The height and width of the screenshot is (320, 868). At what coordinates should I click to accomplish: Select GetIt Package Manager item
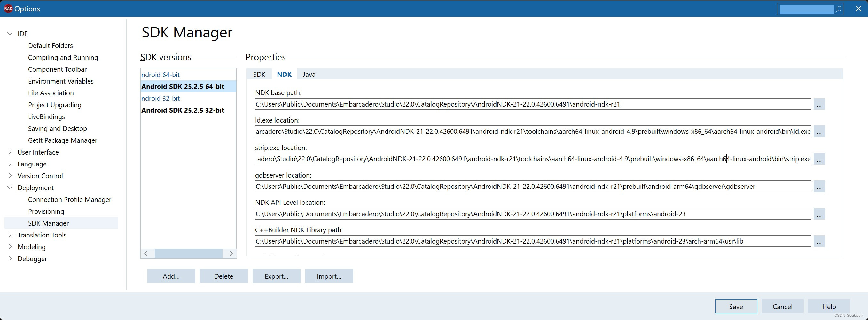(x=63, y=140)
